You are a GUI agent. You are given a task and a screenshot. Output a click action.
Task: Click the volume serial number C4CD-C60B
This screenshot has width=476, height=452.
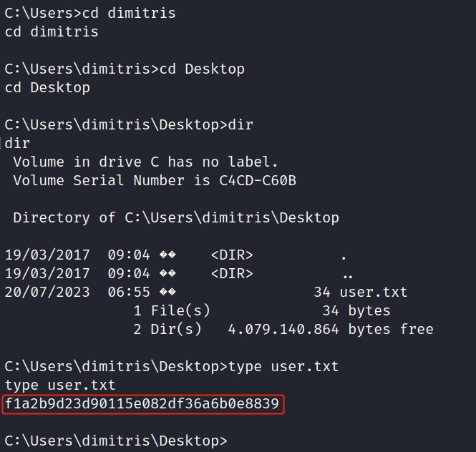pyautogui.click(x=258, y=181)
